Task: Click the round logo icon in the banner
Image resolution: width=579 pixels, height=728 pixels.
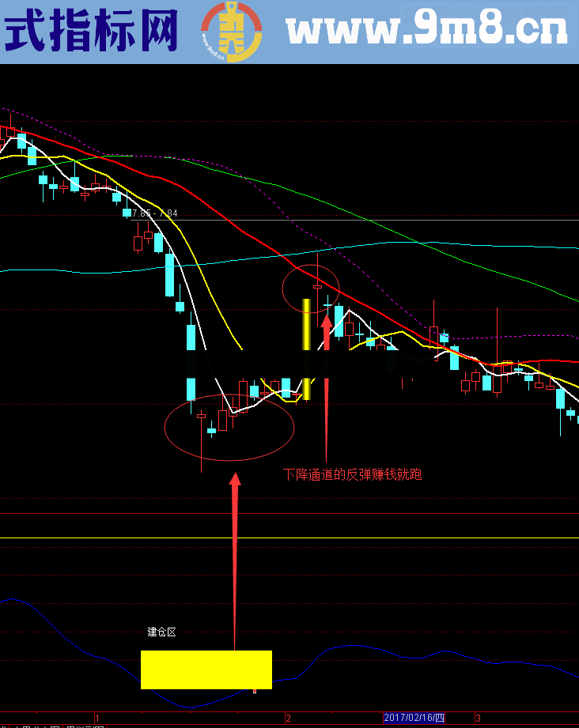Action: coord(230,32)
